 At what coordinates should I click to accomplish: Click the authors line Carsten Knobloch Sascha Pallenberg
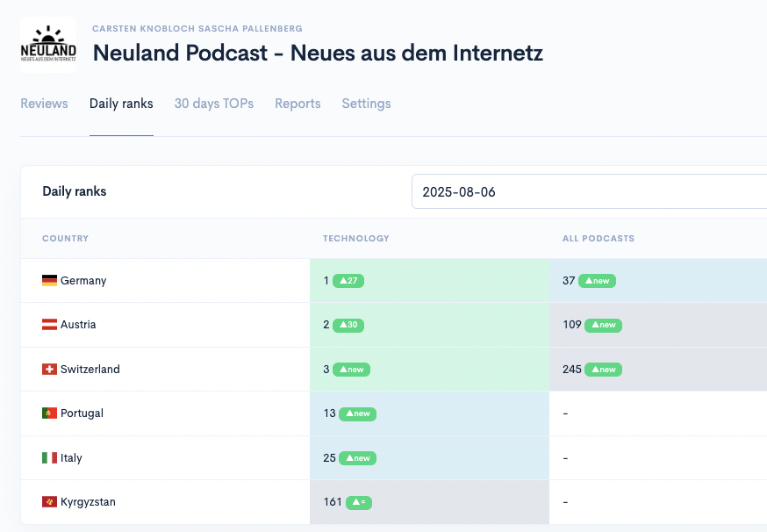tap(197, 28)
